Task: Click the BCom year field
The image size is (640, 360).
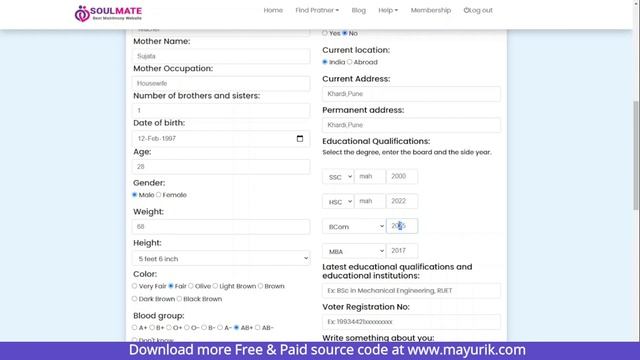Action: 402,226
